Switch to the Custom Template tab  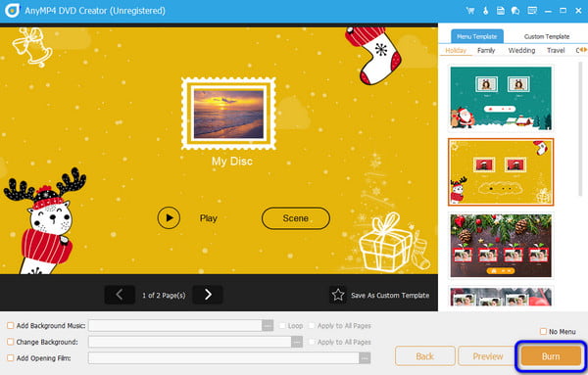point(547,36)
